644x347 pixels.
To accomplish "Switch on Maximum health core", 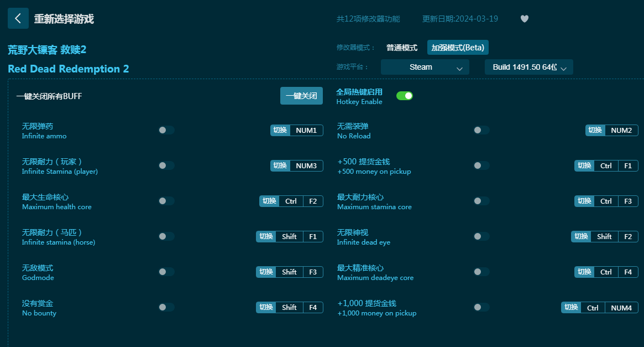I will point(166,201).
